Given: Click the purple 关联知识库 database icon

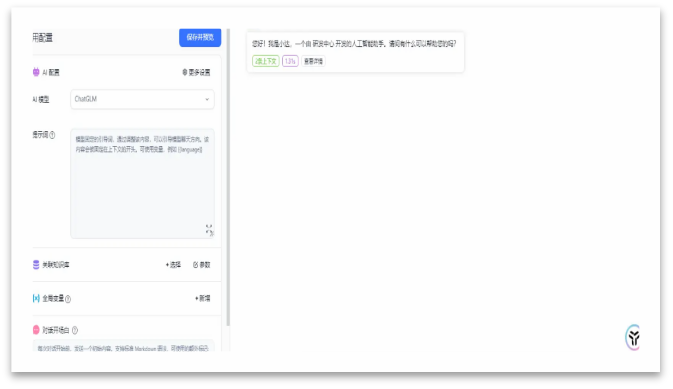Looking at the screenshot, I should [x=36, y=264].
